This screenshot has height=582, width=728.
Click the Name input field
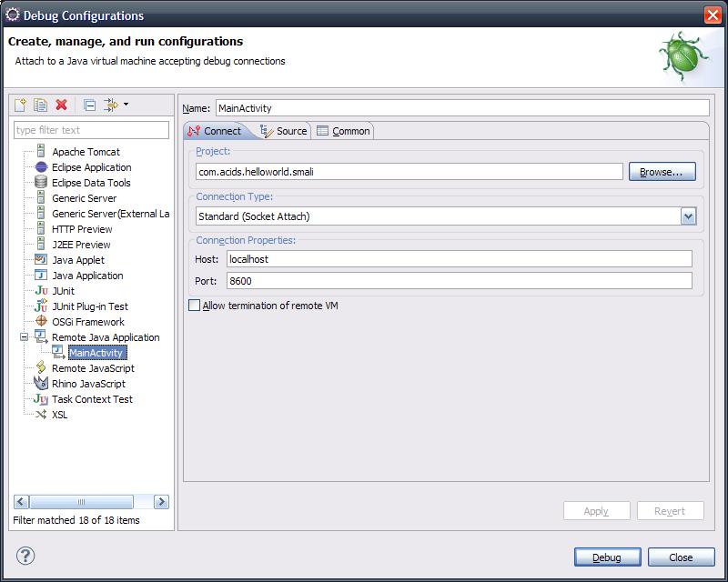(x=462, y=107)
